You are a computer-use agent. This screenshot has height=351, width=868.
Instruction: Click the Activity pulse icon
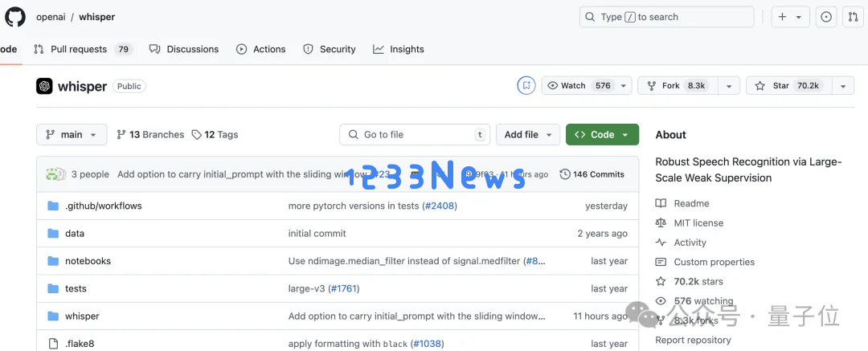661,243
